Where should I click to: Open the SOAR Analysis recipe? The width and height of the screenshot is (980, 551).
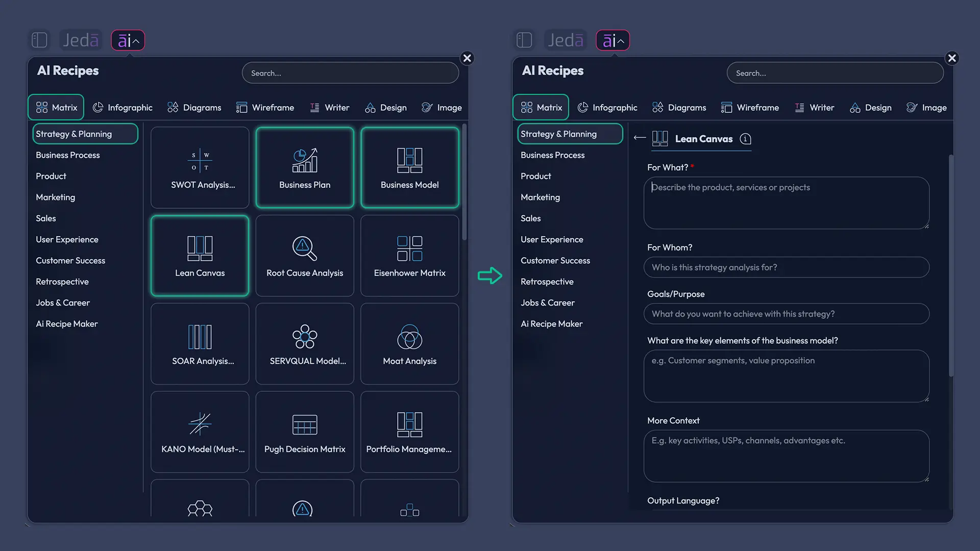point(200,344)
